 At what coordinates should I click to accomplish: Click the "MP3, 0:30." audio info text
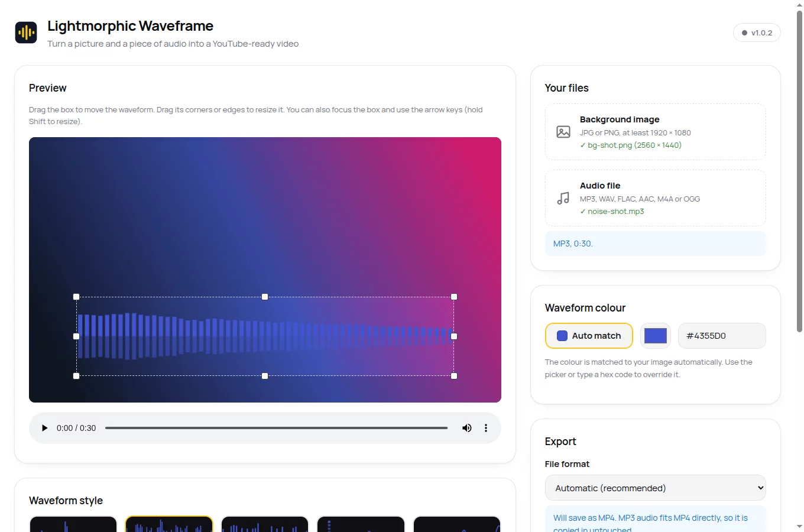click(573, 244)
